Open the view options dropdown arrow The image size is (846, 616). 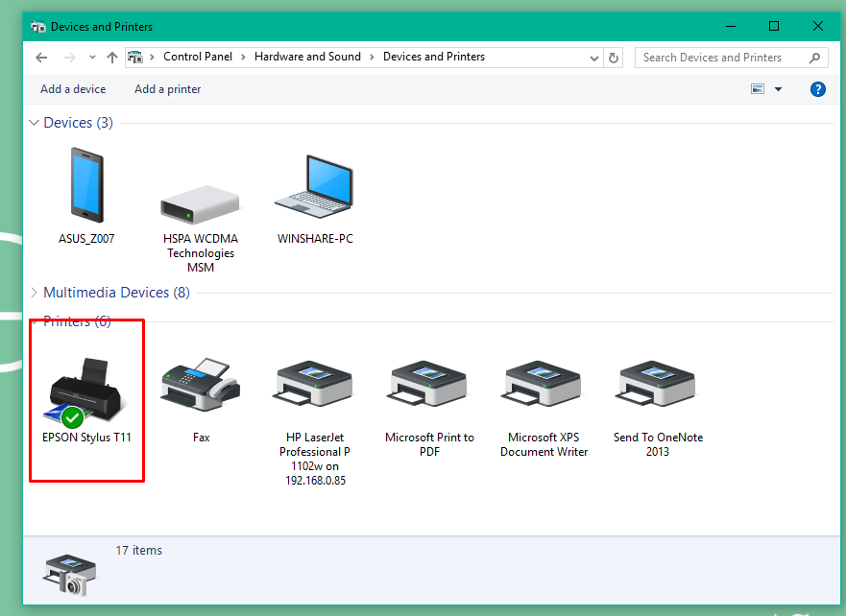(778, 89)
